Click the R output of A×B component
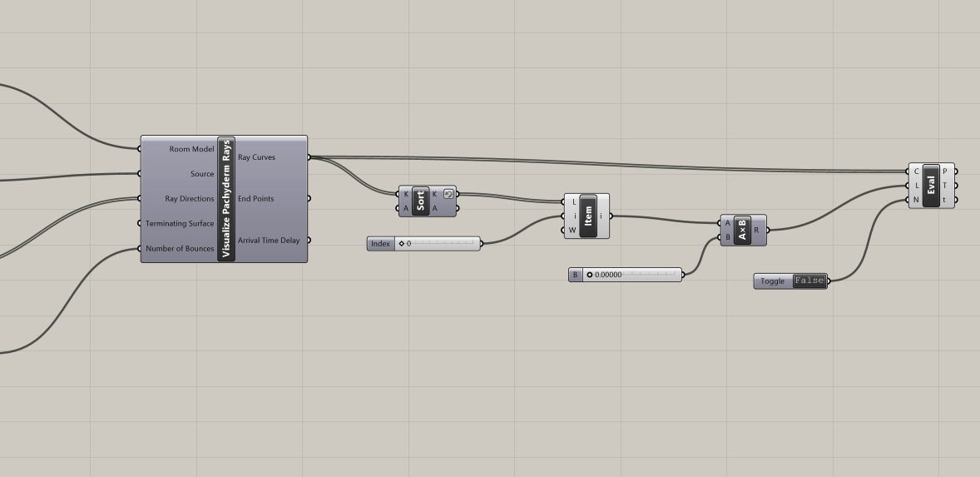 click(x=756, y=231)
